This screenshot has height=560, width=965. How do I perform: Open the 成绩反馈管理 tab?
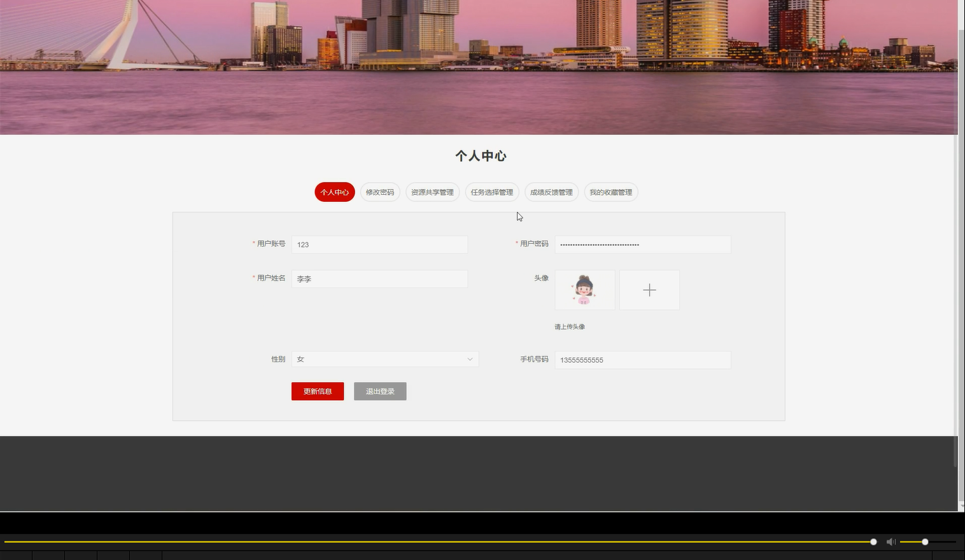[551, 192]
